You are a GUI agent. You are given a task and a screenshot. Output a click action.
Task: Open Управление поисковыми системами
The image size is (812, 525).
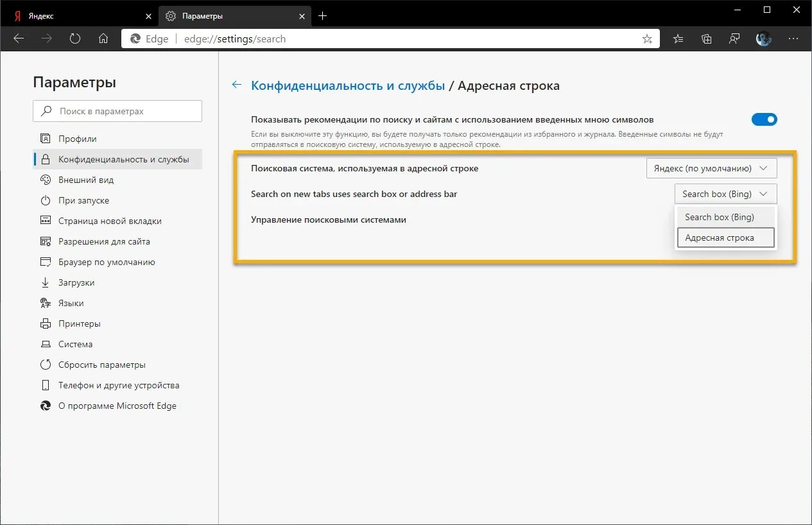click(329, 219)
